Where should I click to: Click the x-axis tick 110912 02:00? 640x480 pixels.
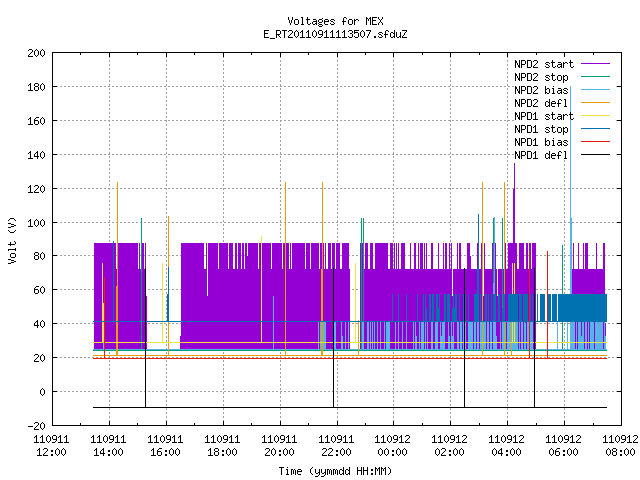coord(450,446)
